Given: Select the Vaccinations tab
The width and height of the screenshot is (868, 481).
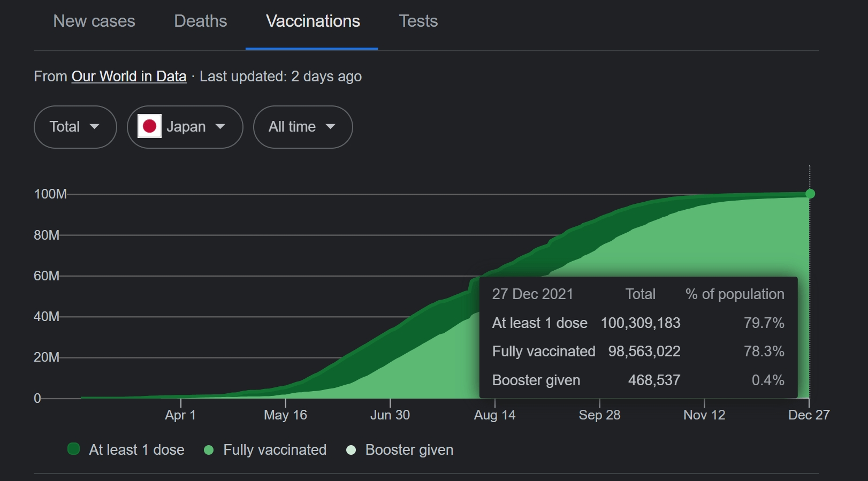Looking at the screenshot, I should click(x=313, y=21).
